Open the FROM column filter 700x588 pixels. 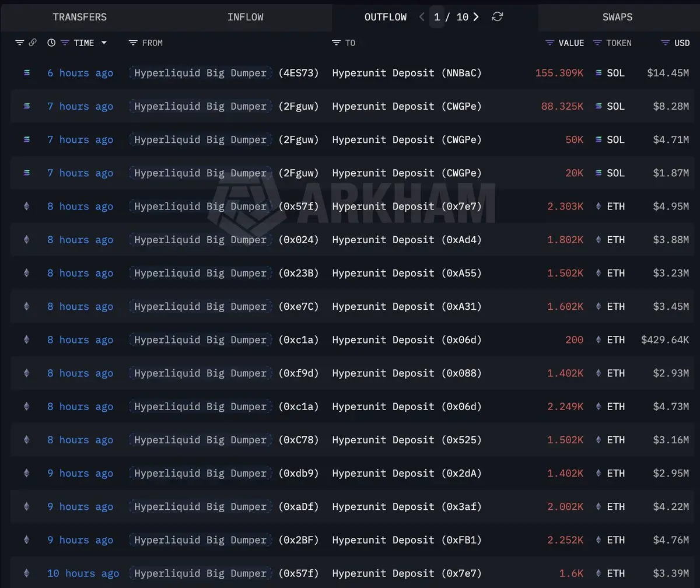(x=133, y=43)
